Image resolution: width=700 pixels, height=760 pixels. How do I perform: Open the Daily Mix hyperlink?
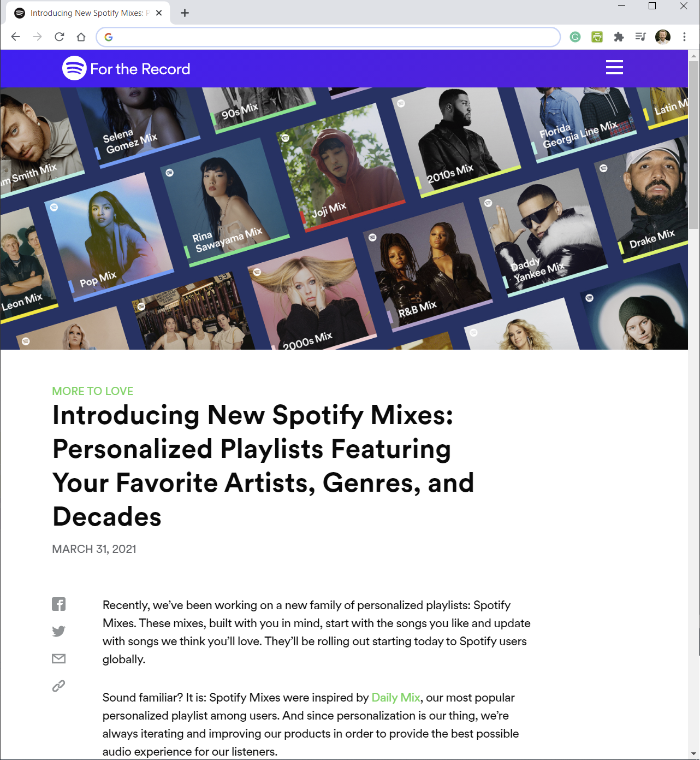click(395, 697)
